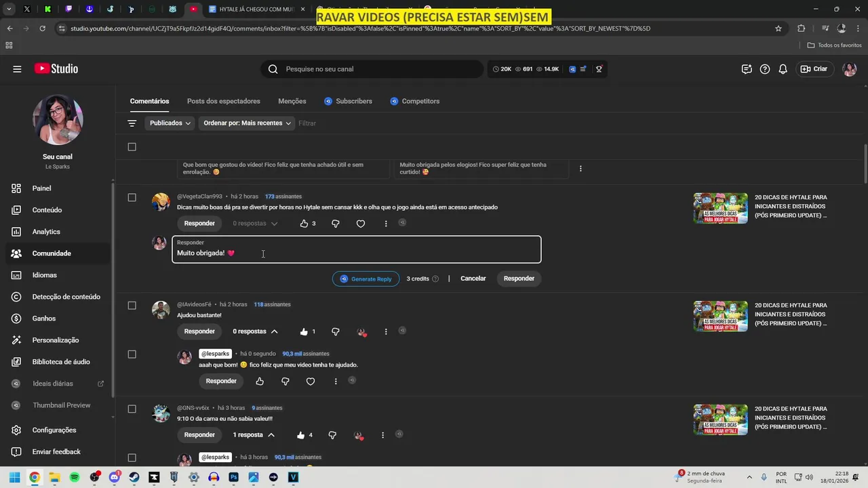Open Ordenar por: Mais recentes dropdown
This screenshot has width=868, height=488.
[x=248, y=123]
